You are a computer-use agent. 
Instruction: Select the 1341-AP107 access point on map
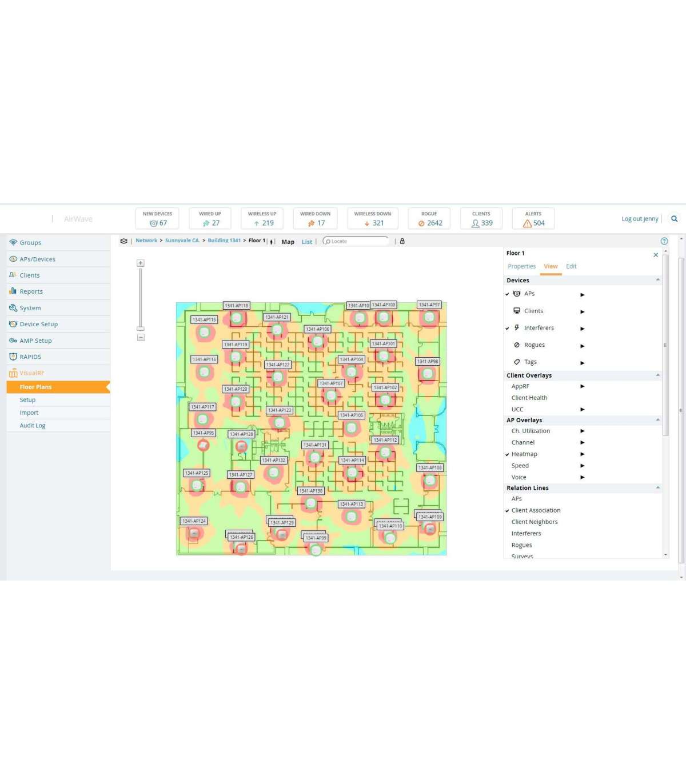(x=331, y=395)
